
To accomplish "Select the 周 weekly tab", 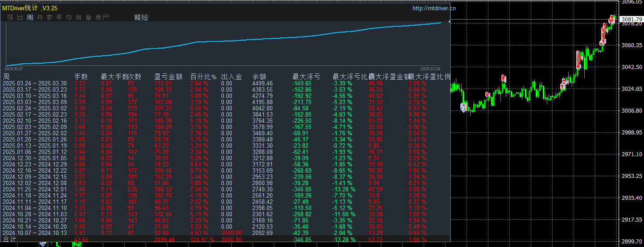I will (x=30, y=17).
